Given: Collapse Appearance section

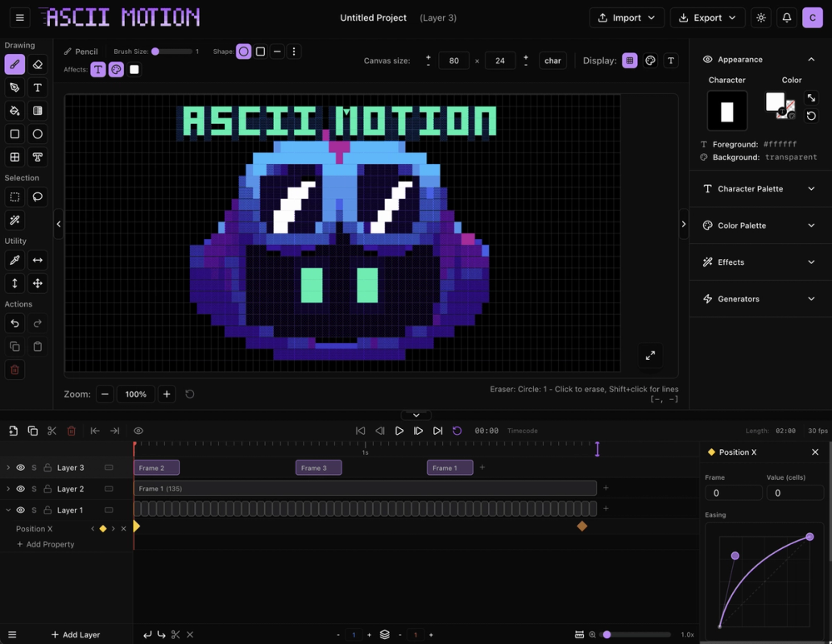Looking at the screenshot, I should click(811, 60).
